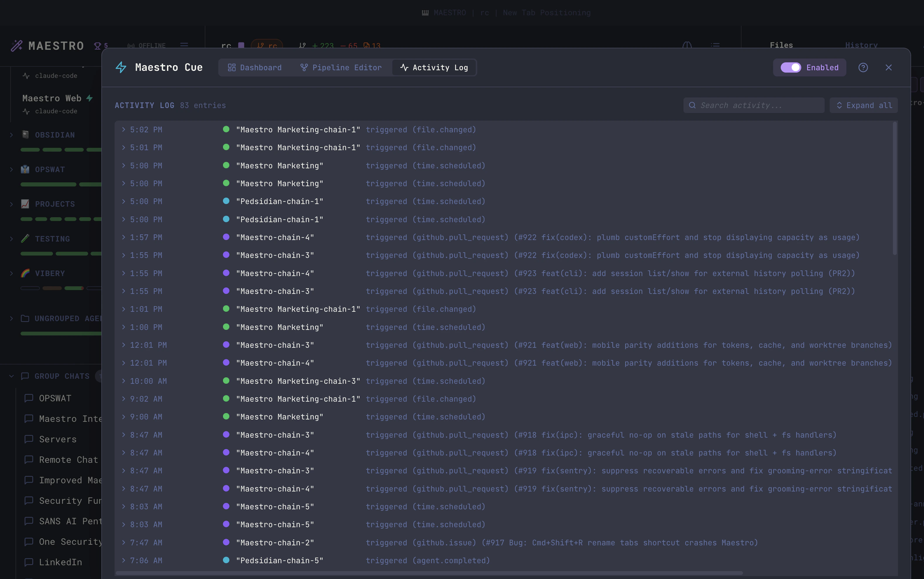This screenshot has width=924, height=579.
Task: Expand the OPSWAT group in sidebar
Action: (x=11, y=169)
